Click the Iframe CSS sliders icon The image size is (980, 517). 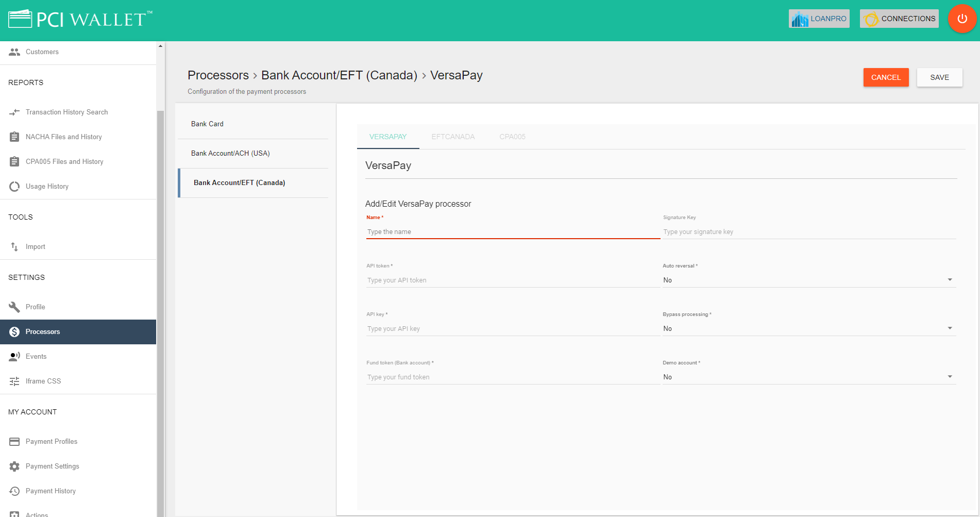tap(14, 381)
